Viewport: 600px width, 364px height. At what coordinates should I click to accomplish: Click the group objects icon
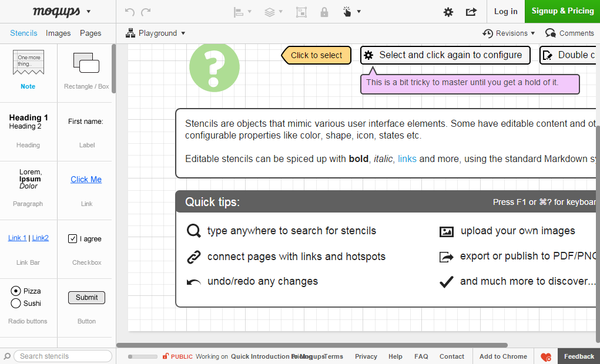301,12
